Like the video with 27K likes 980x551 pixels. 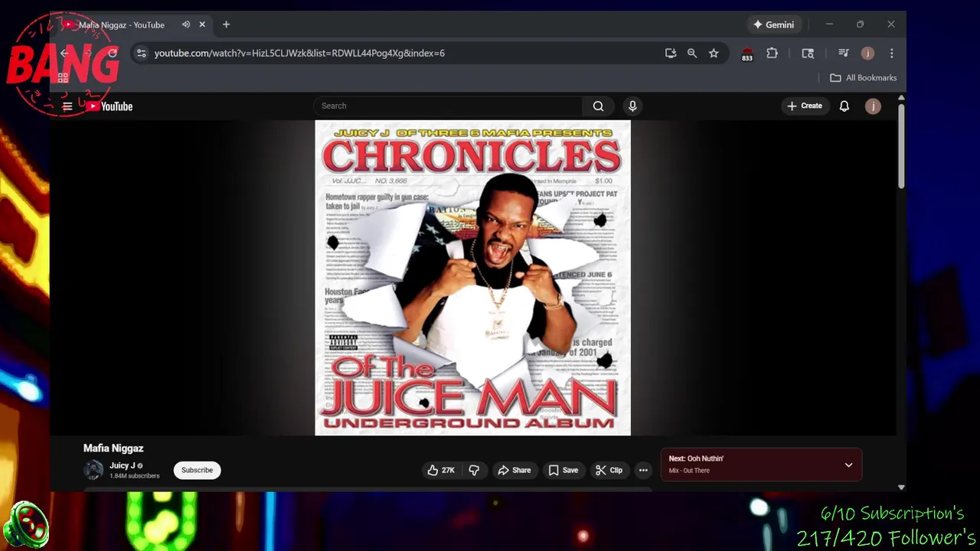coord(441,470)
